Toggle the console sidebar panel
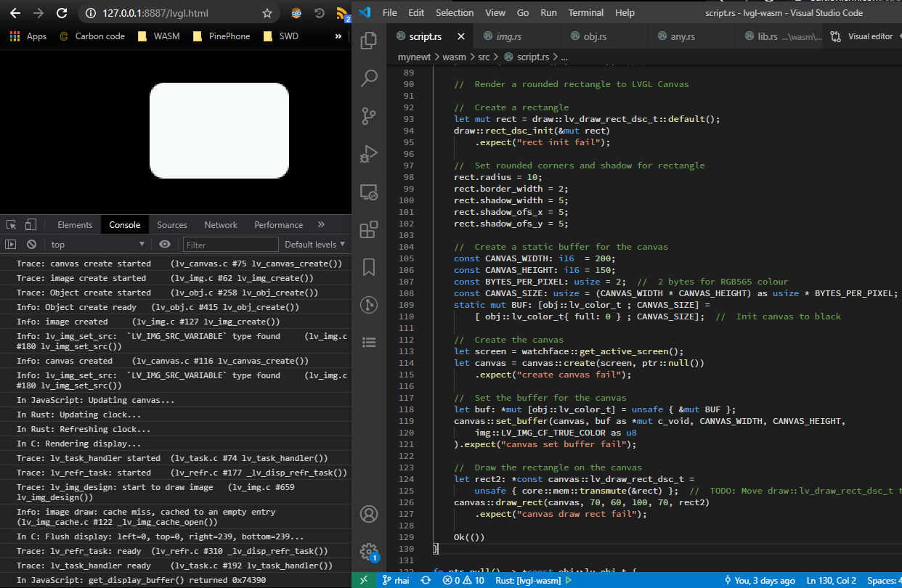 pyautogui.click(x=11, y=245)
